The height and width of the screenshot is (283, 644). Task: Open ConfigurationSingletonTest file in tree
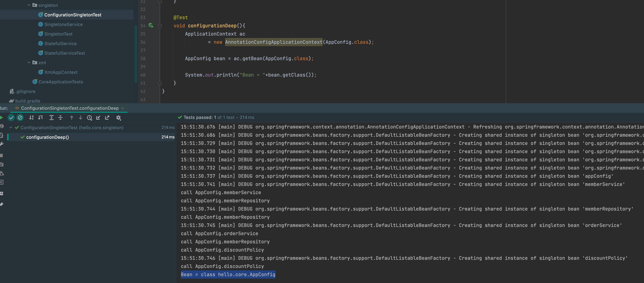point(73,15)
